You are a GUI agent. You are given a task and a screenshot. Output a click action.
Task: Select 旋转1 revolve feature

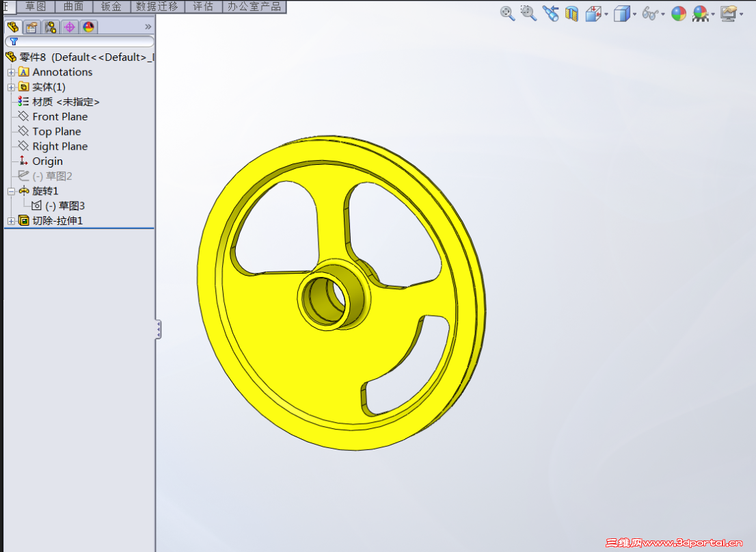coord(45,191)
